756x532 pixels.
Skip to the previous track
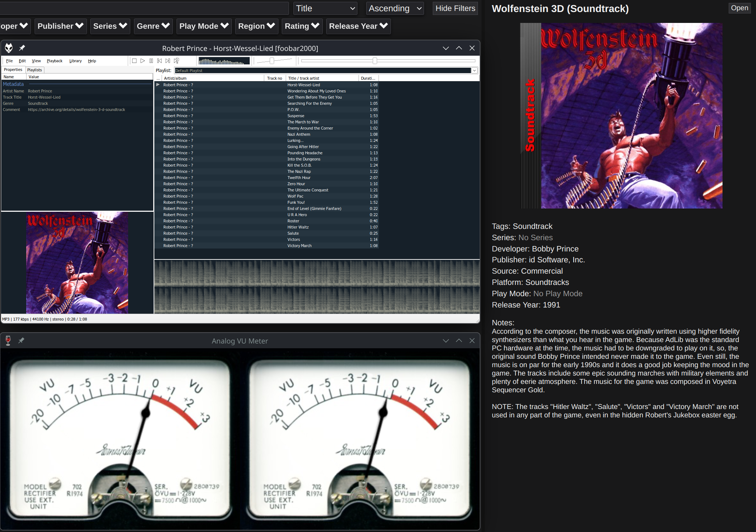159,61
